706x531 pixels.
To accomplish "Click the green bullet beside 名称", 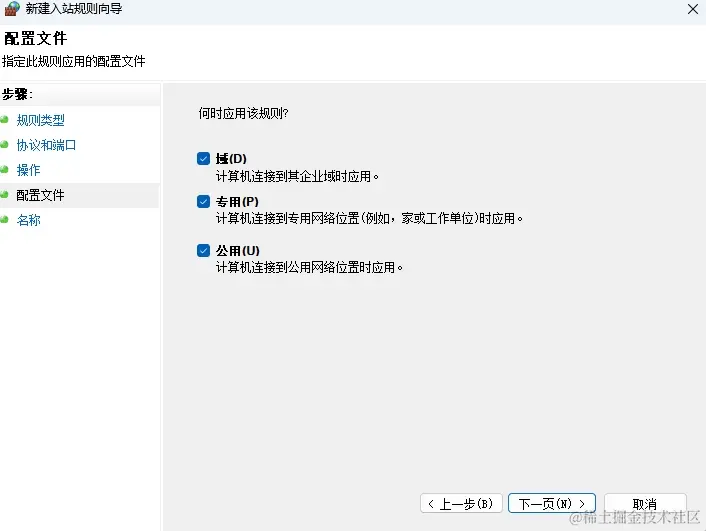I will click(x=5, y=219).
